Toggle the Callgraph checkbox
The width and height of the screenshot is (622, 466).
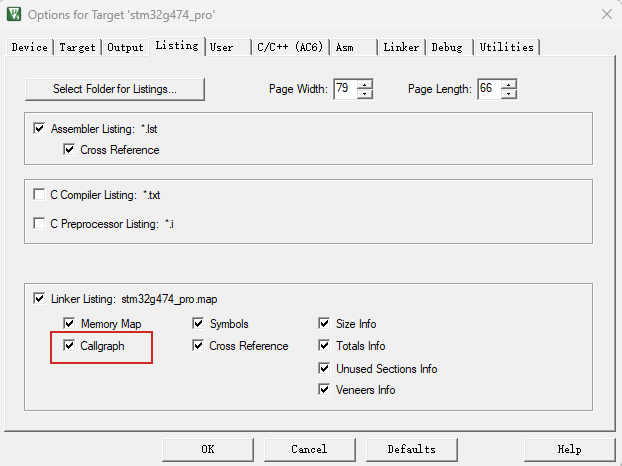point(69,346)
